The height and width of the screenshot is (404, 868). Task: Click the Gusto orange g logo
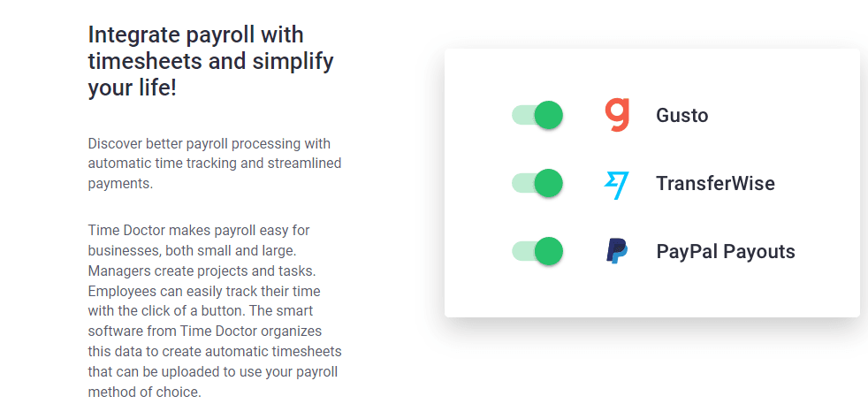coord(617,115)
